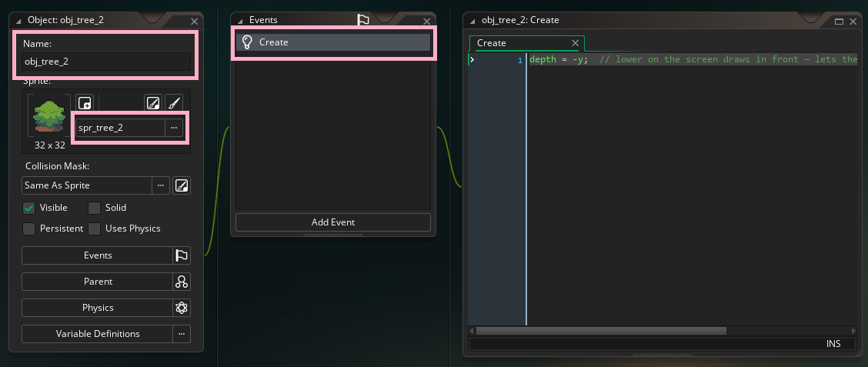Click the new sprite icon
868x367 pixels.
[x=84, y=102]
